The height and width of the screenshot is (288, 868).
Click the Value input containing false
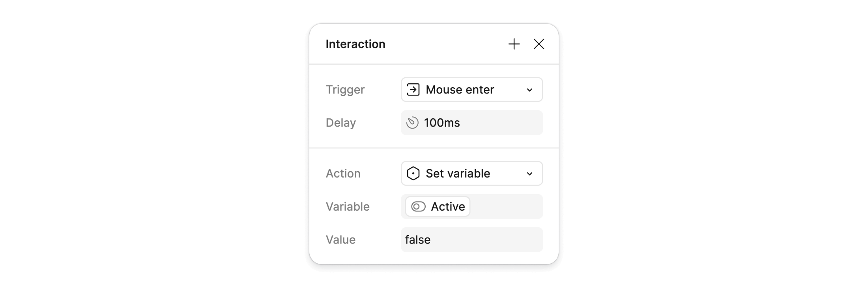pyautogui.click(x=471, y=239)
